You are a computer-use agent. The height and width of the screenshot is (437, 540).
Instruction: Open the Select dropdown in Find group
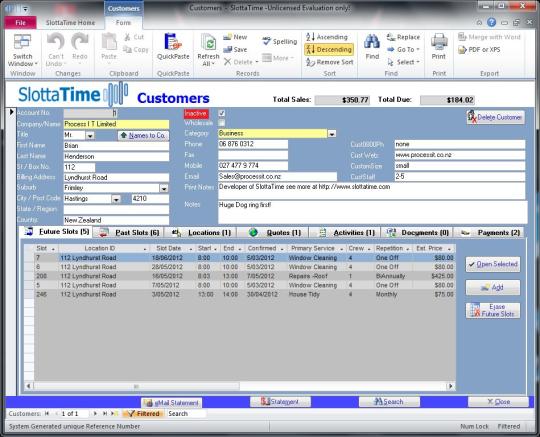click(404, 62)
